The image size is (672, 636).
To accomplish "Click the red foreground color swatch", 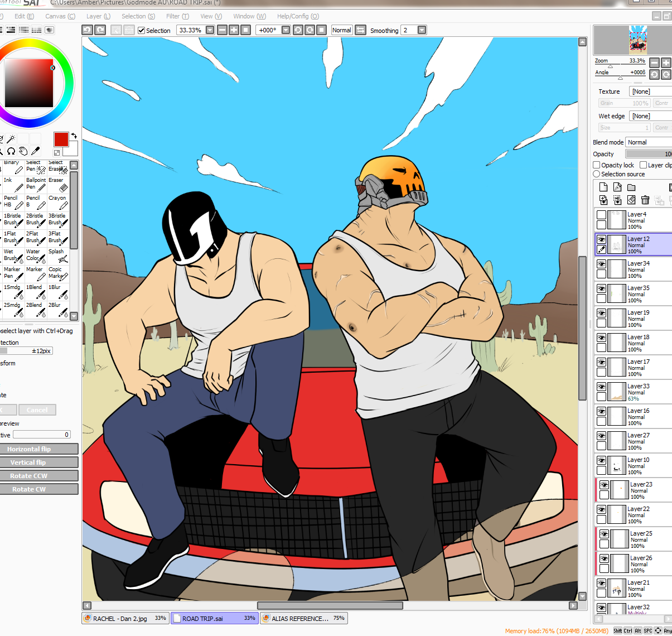I will click(x=61, y=139).
